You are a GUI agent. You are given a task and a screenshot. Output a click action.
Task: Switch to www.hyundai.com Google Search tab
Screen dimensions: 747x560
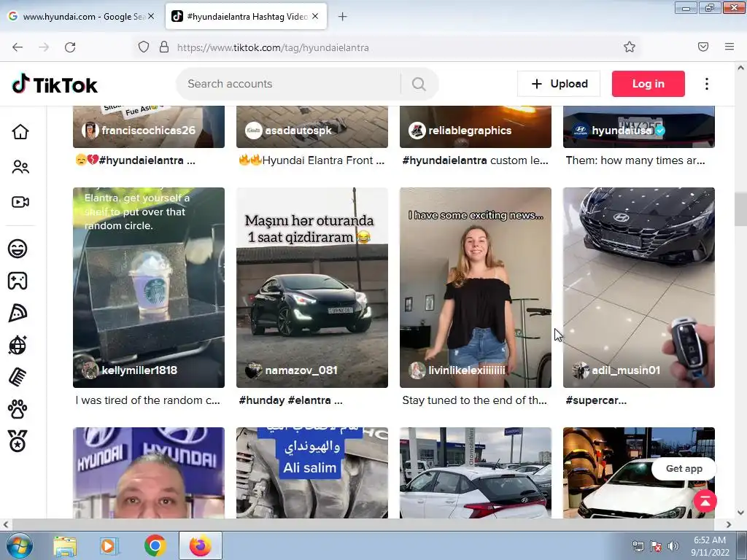click(x=81, y=16)
